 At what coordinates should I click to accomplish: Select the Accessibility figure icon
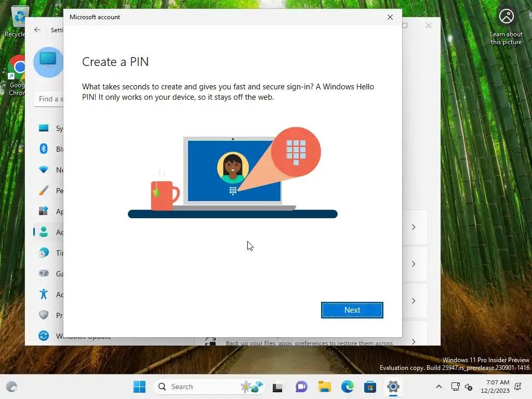(44, 294)
